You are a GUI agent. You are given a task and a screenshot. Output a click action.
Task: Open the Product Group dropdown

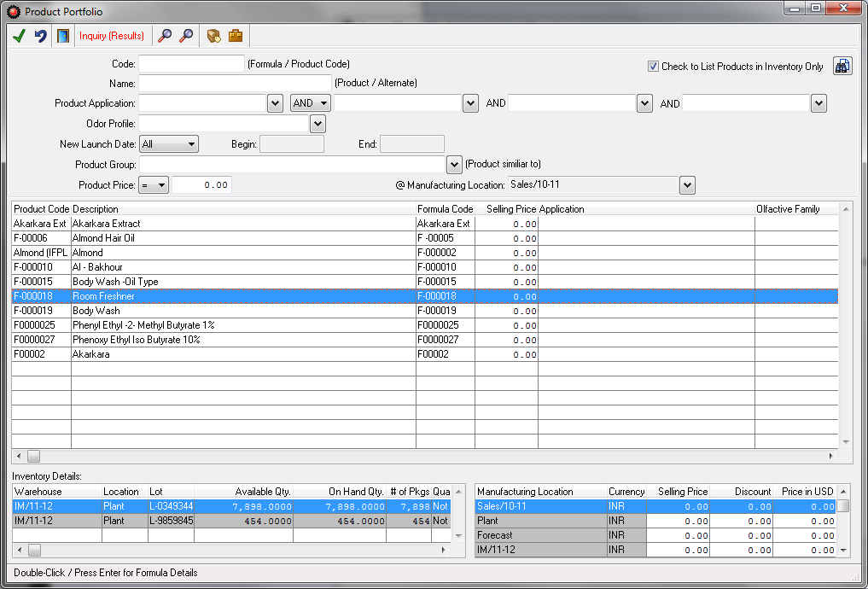453,164
